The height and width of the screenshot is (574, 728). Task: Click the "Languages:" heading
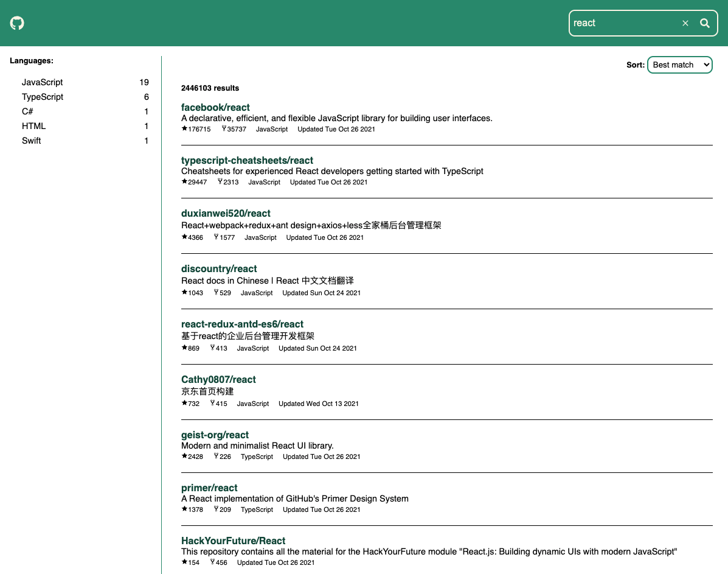point(32,61)
